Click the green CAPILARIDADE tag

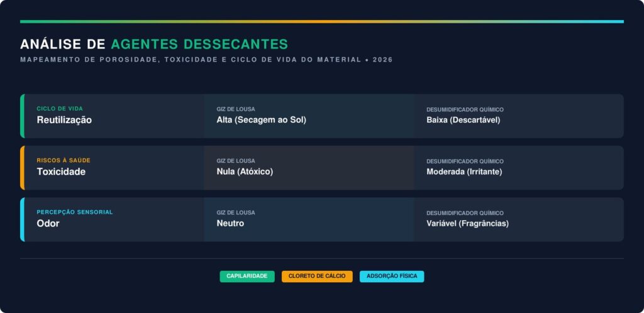(x=247, y=276)
